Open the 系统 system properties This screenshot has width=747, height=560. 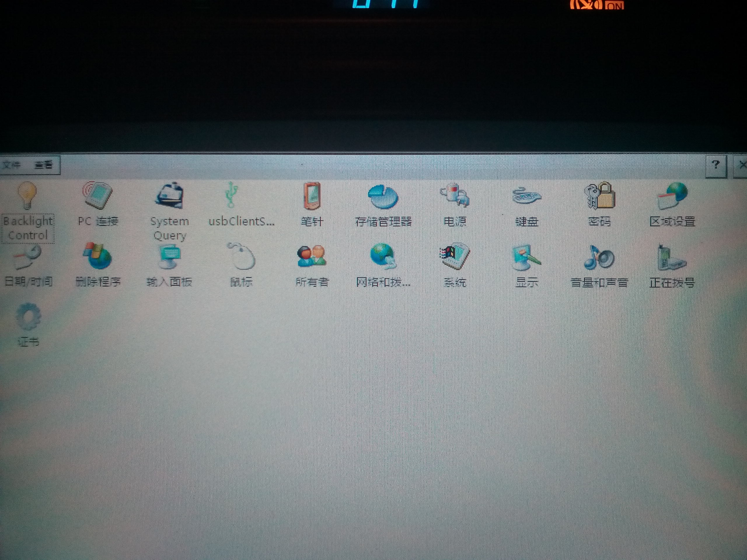(455, 265)
